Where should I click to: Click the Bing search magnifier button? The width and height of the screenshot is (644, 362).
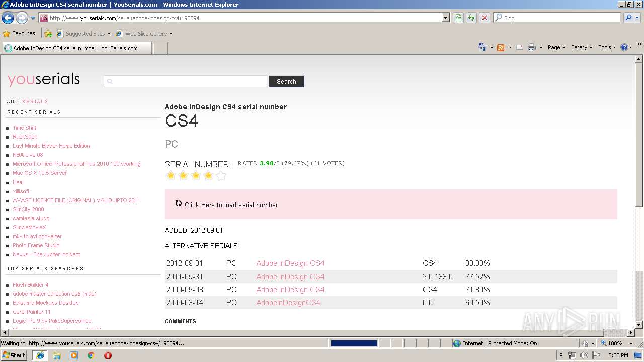click(628, 18)
